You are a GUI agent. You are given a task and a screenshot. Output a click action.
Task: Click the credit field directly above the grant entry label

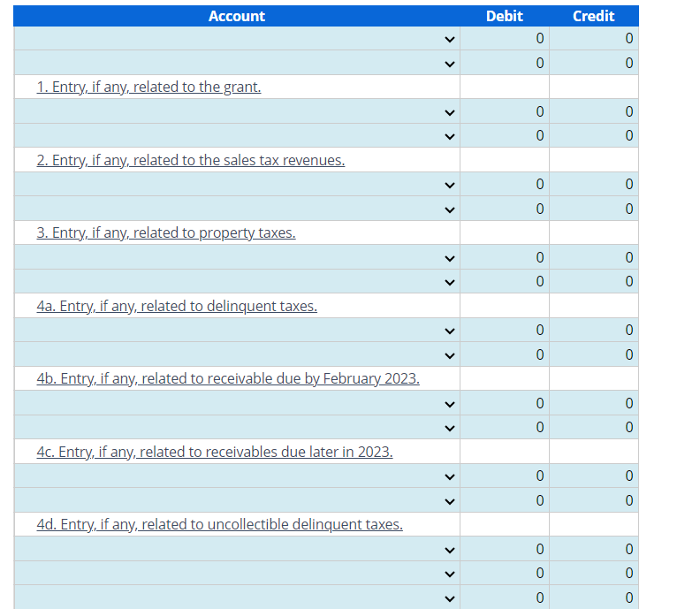(594, 63)
